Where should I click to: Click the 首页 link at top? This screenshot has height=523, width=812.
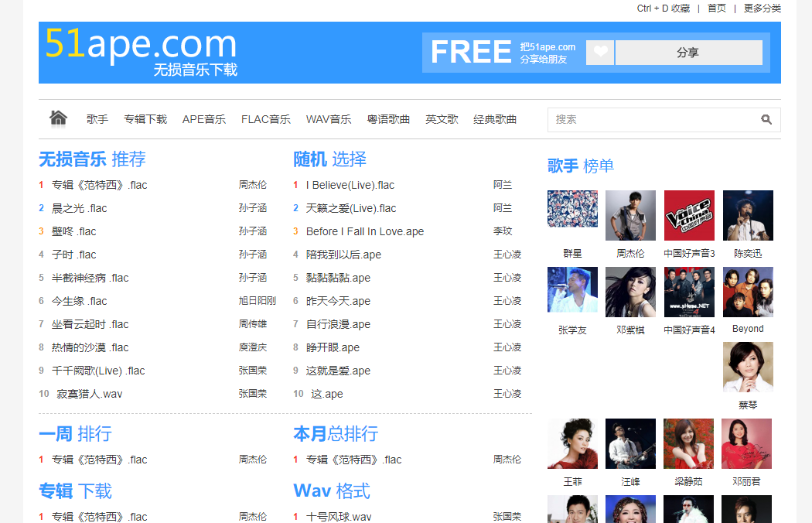pyautogui.click(x=717, y=9)
